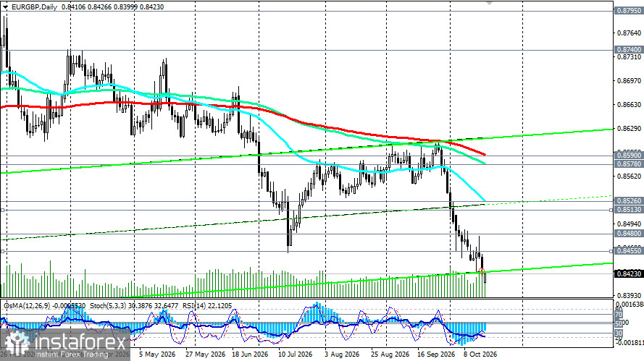Select left handle of 0.84550 horizontal line
Image resolution: width=644 pixels, height=361 pixels.
click(x=2, y=251)
